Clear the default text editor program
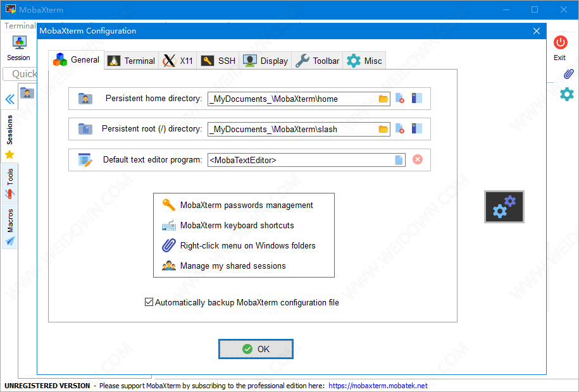579x392 pixels. 418,160
